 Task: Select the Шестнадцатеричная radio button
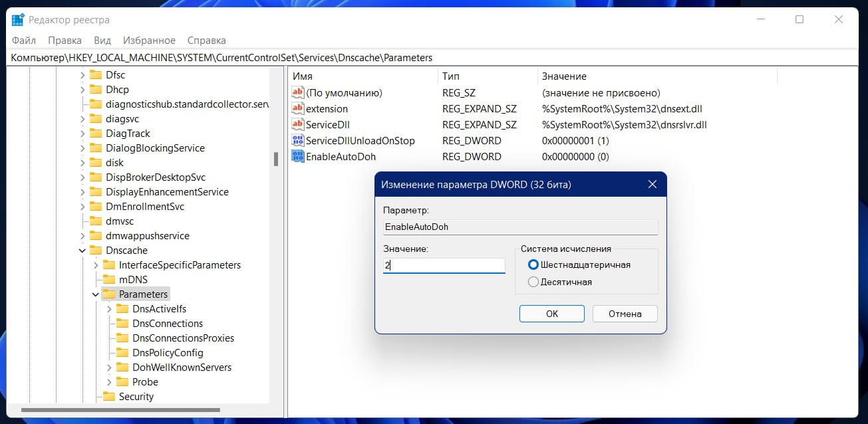point(533,265)
